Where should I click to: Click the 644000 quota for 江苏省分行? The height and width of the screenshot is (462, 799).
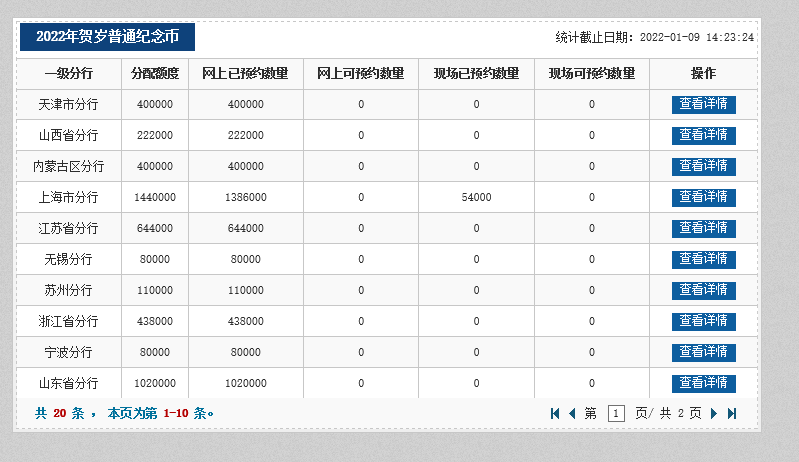click(x=155, y=229)
